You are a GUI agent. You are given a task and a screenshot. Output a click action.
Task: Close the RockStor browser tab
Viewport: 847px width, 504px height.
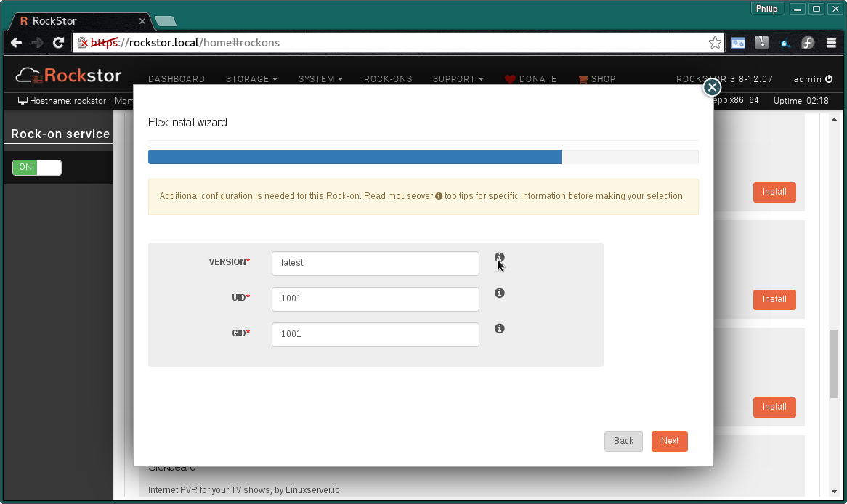(142, 21)
